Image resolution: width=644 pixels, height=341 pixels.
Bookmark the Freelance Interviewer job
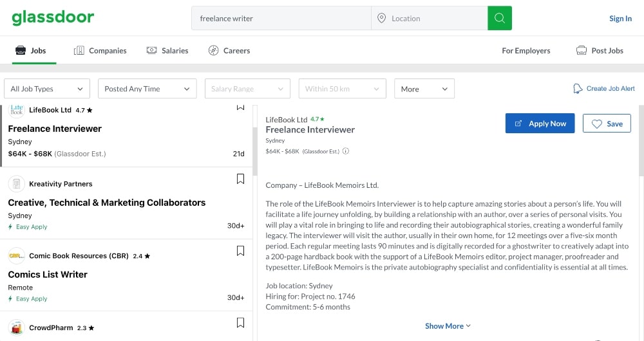click(240, 107)
